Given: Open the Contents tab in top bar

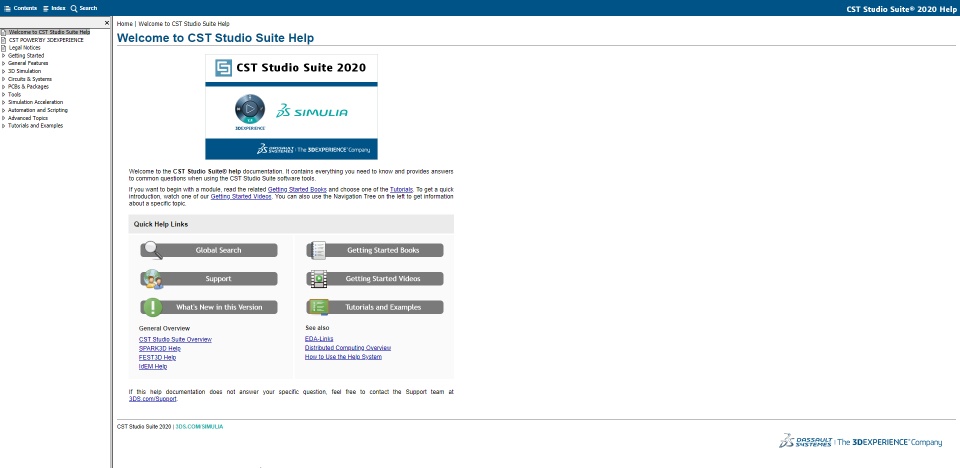Looking at the screenshot, I should point(21,8).
